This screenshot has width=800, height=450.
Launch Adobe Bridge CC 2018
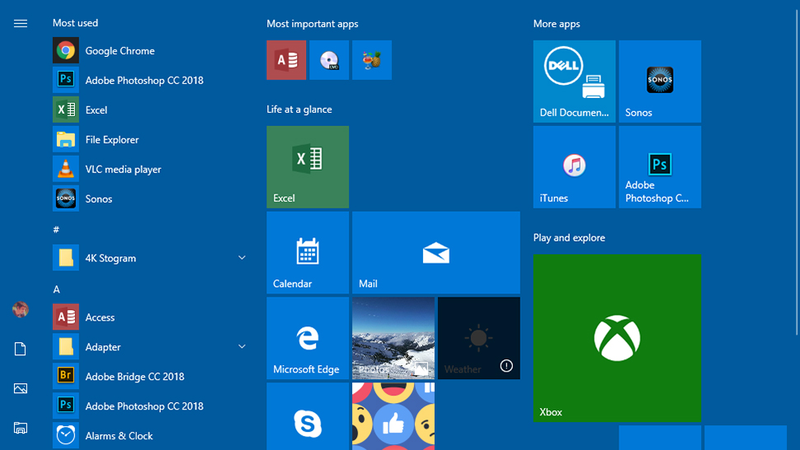[151, 376]
